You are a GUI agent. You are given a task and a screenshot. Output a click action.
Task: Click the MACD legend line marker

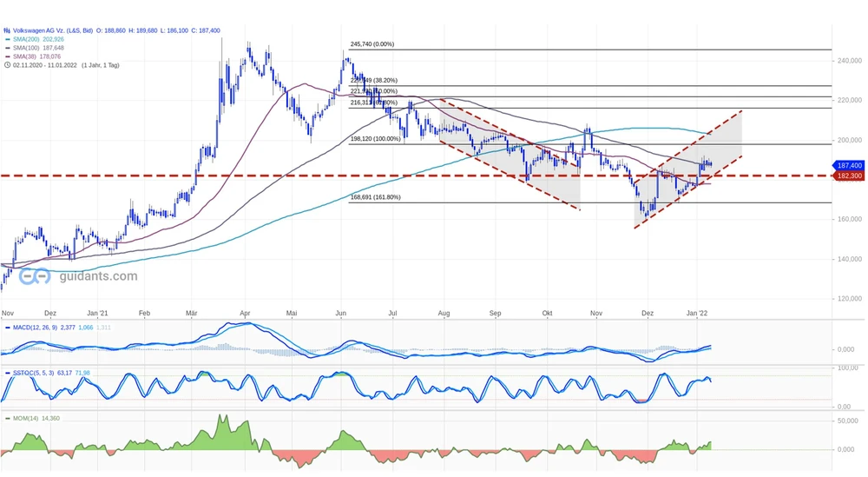click(x=6, y=326)
